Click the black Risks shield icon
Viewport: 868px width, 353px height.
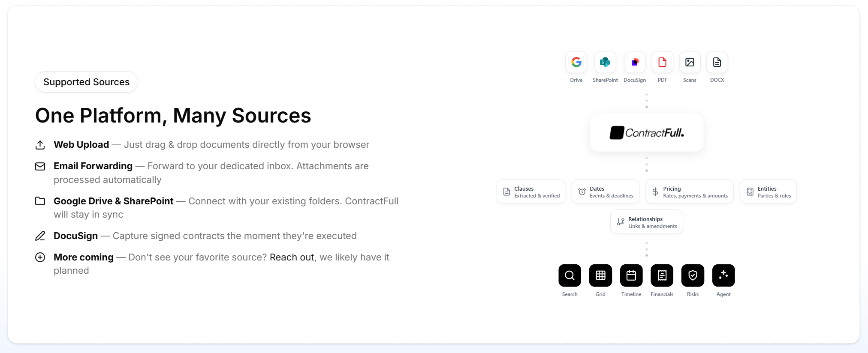693,275
